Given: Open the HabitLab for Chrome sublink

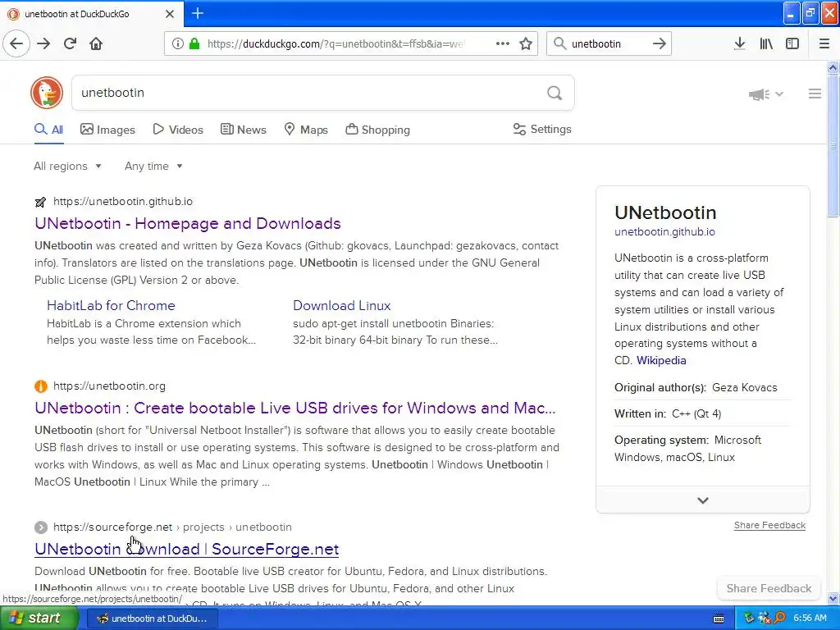Looking at the screenshot, I should pos(111,305).
